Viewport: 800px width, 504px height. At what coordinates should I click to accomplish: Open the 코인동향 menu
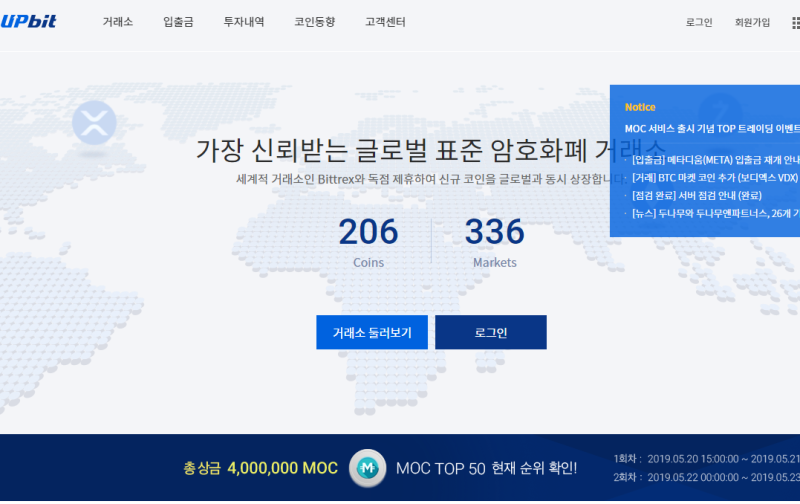(x=314, y=22)
